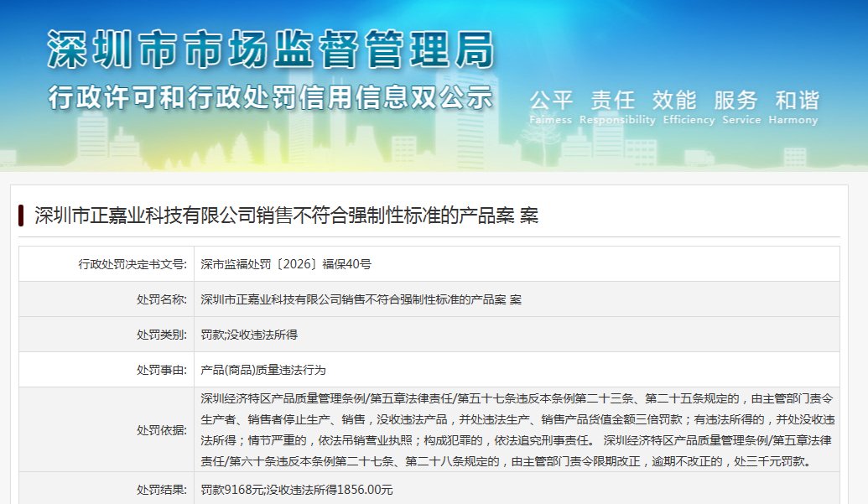Click the result 罚款9168元;没收违法所得1856.00元
The image size is (868, 504).
(x=297, y=490)
